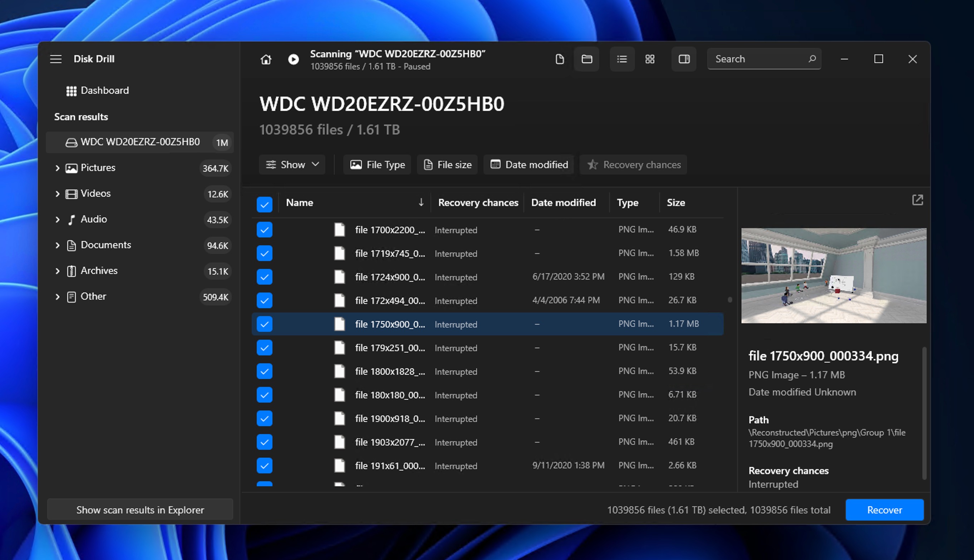974x560 pixels.
Task: Click the Dashboard grid icon
Action: point(71,91)
